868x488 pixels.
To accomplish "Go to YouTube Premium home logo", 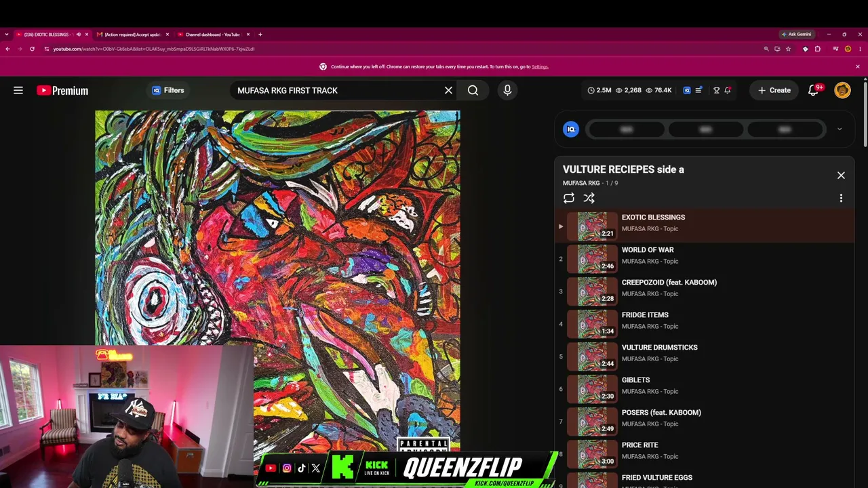I will (x=62, y=90).
